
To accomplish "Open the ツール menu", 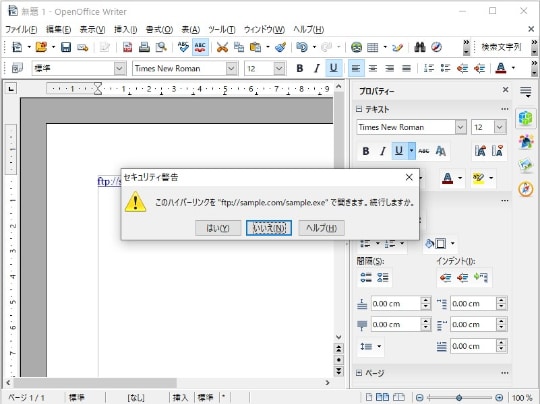I will (222, 29).
